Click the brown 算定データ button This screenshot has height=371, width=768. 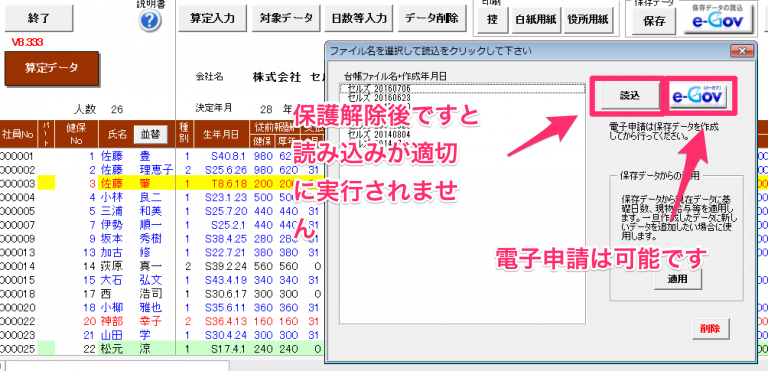51,68
